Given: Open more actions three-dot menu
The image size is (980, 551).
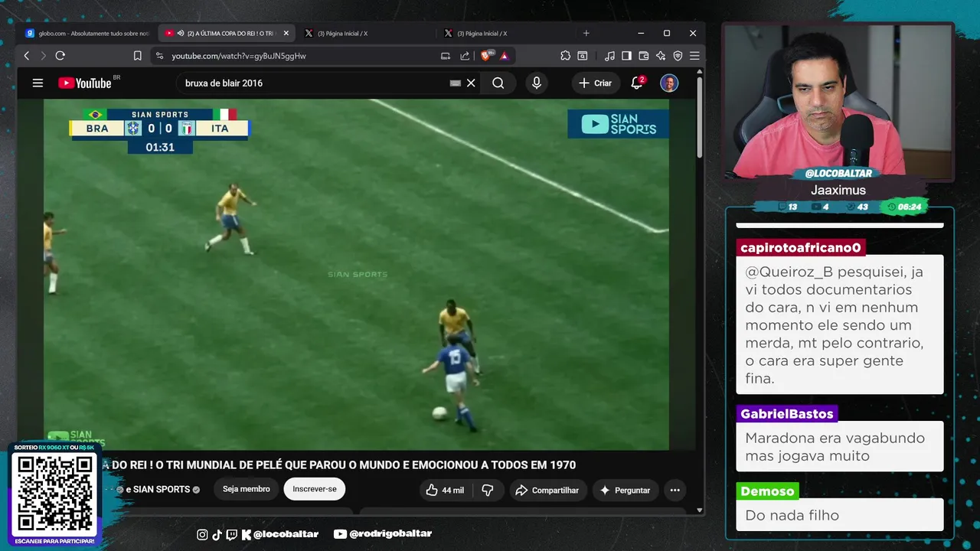Looking at the screenshot, I should [x=675, y=490].
